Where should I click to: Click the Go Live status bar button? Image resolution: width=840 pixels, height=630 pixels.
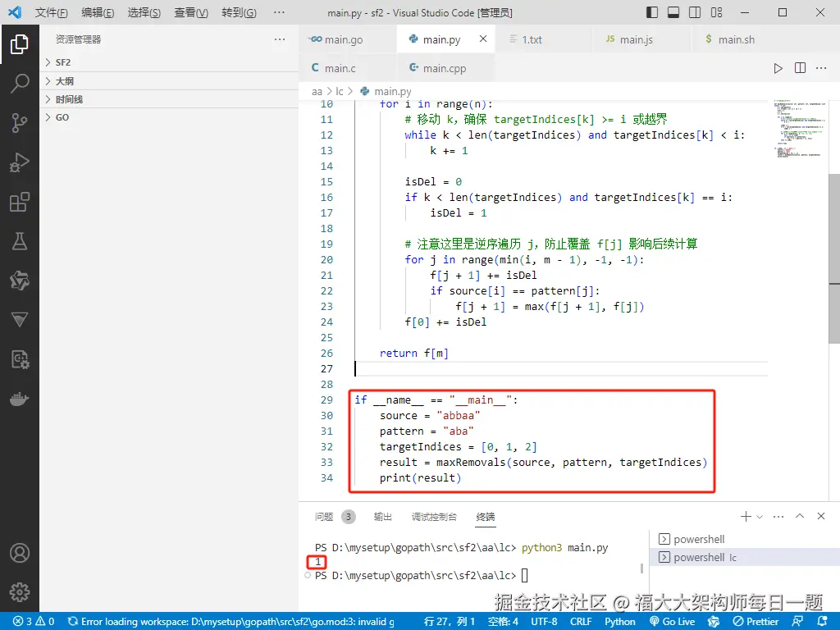(x=673, y=622)
